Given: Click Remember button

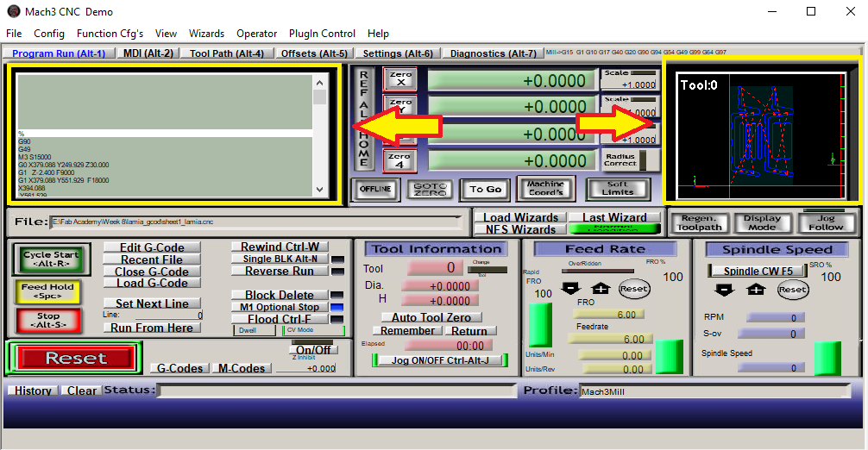Looking at the screenshot, I should click(x=407, y=330).
